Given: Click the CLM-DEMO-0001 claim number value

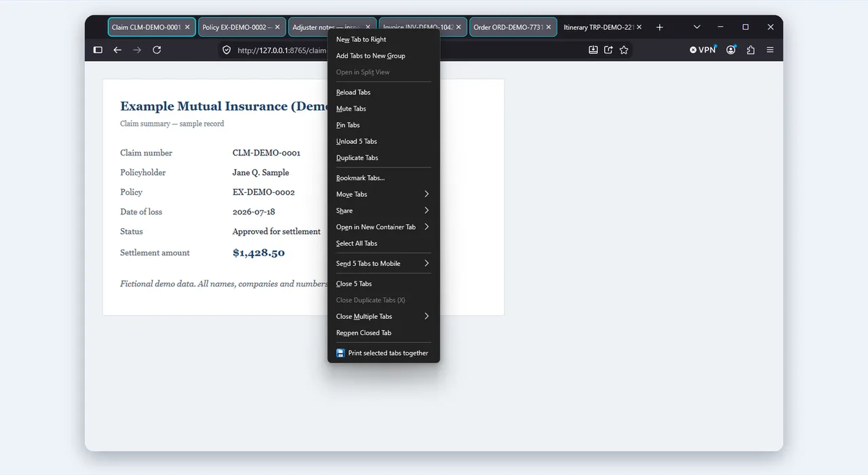Looking at the screenshot, I should click(x=267, y=153).
